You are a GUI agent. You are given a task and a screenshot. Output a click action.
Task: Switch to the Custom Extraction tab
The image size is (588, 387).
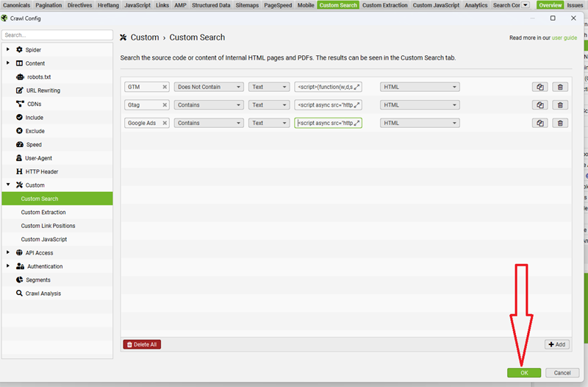[x=384, y=5]
